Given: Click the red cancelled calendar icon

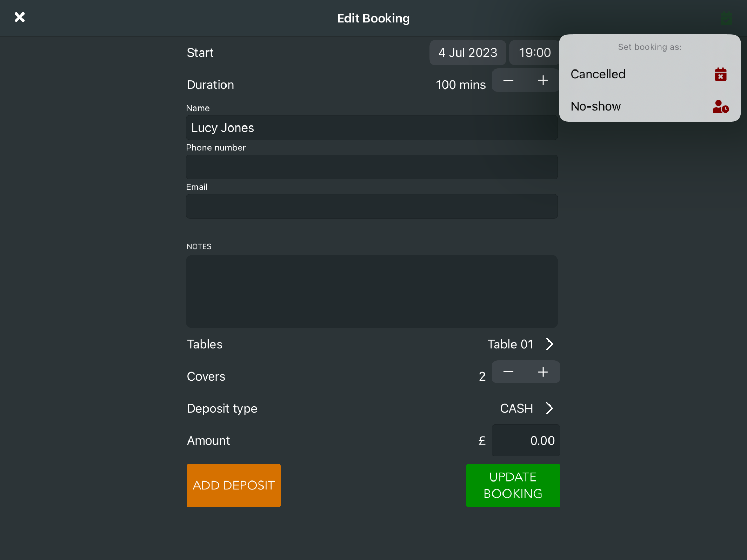Looking at the screenshot, I should coord(720,74).
